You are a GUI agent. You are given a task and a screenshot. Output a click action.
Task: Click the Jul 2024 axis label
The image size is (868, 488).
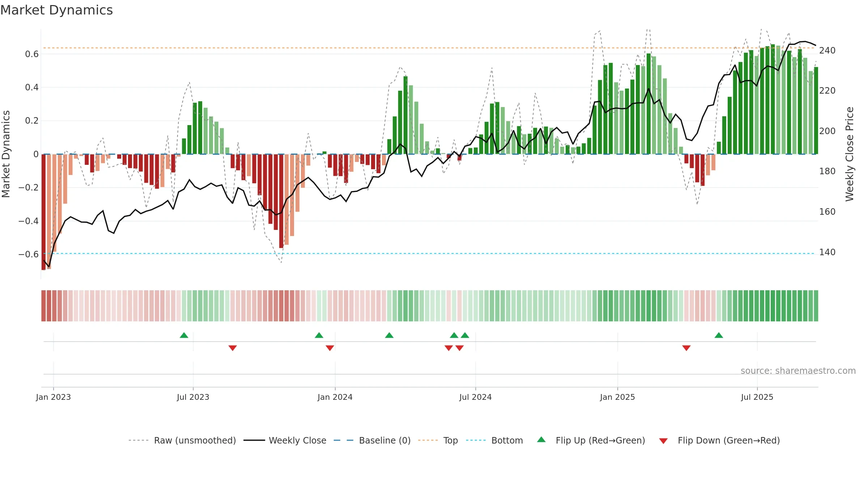coord(476,397)
